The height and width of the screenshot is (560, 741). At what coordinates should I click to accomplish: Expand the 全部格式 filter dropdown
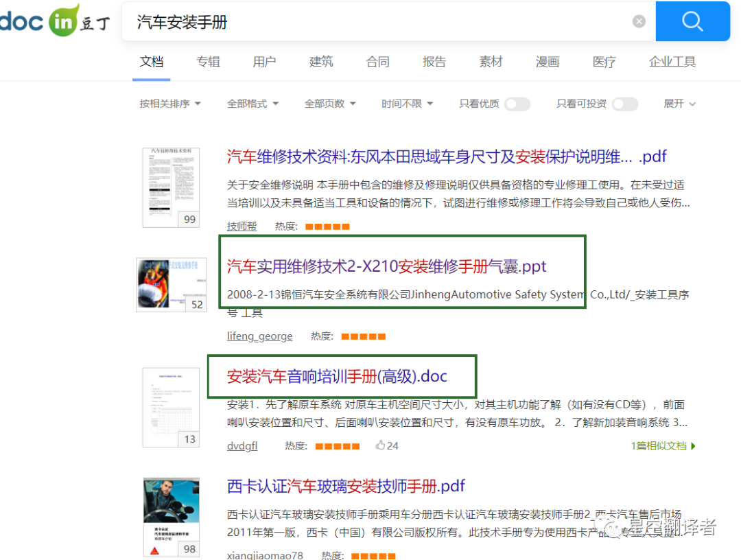(253, 103)
